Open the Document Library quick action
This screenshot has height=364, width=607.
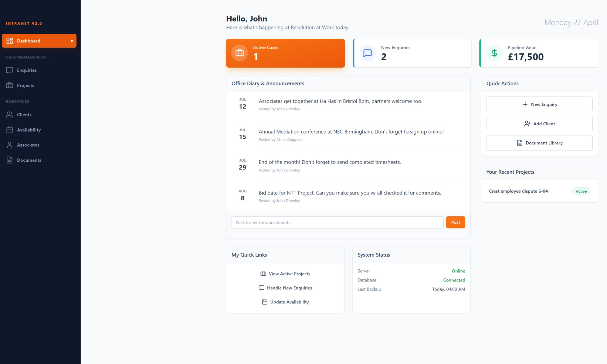pyautogui.click(x=539, y=143)
